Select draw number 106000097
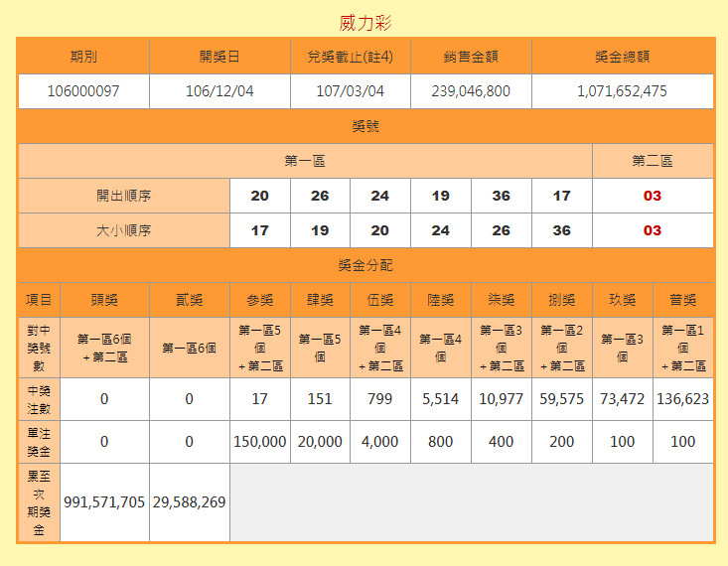Screen dimensions: 728x566 click(83, 91)
